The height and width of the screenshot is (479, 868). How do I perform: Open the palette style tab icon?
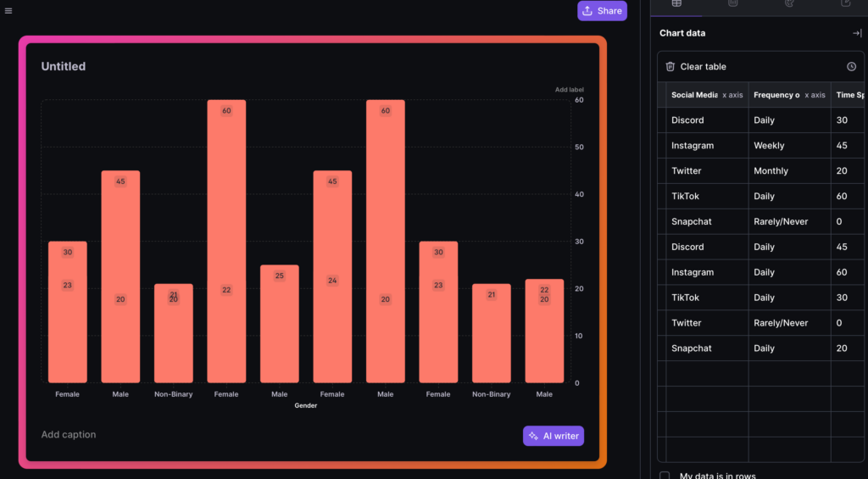pos(789,4)
